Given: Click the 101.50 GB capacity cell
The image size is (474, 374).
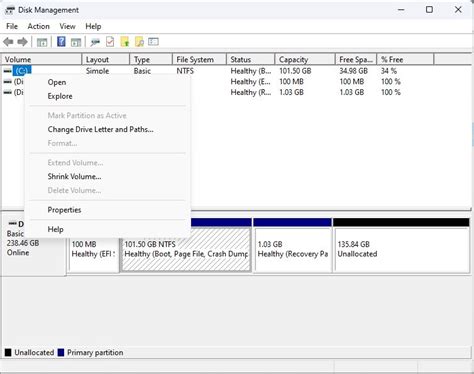Looking at the screenshot, I should [x=295, y=71].
